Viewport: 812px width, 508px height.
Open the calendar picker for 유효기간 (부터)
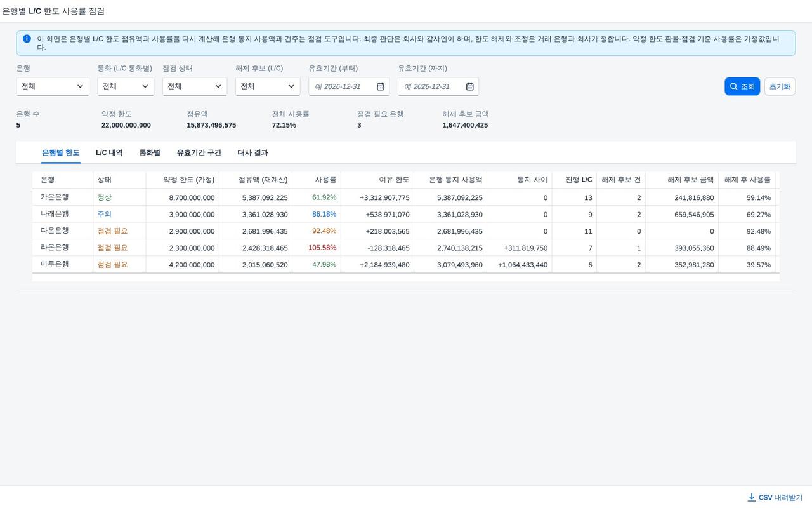(381, 86)
